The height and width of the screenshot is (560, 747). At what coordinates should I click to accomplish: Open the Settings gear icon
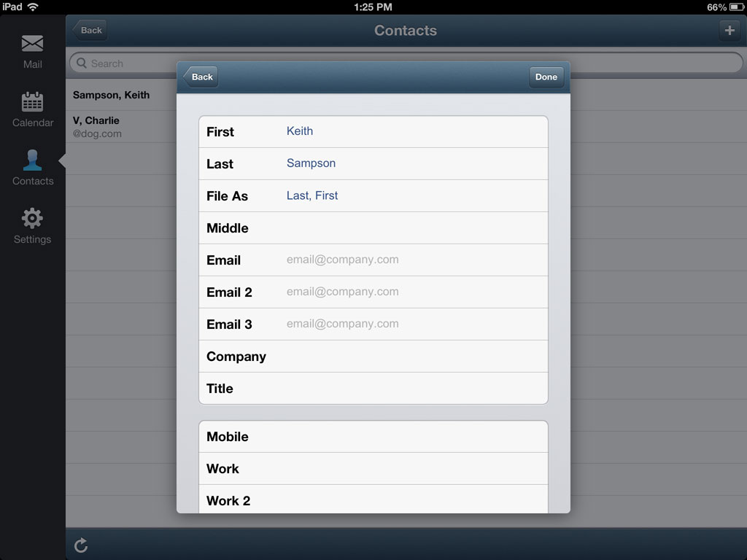point(32,219)
